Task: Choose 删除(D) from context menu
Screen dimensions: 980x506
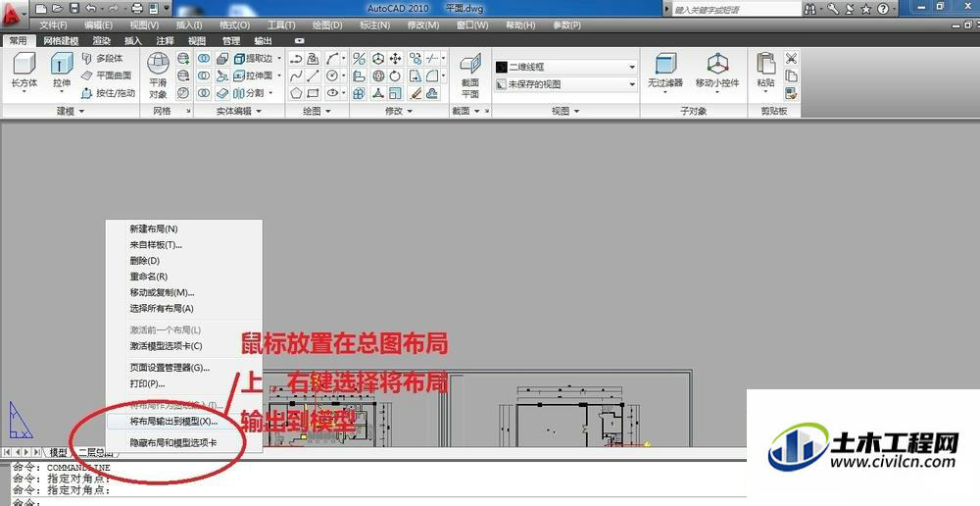Action: point(184,261)
